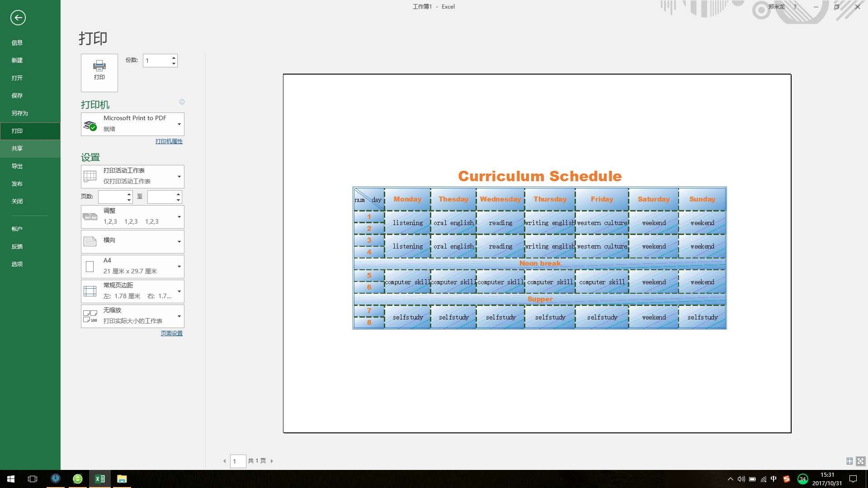868x488 pixels.
Task: Click the print button to print document
Action: click(99, 71)
